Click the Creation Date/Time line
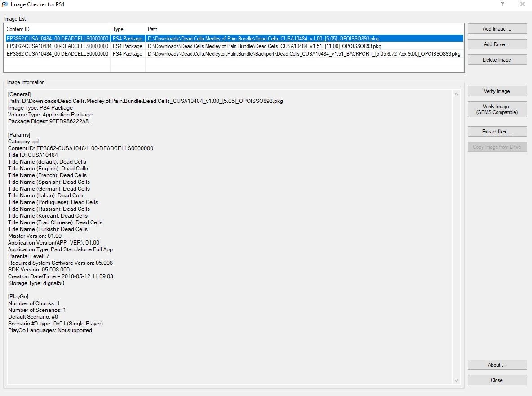 point(61,276)
